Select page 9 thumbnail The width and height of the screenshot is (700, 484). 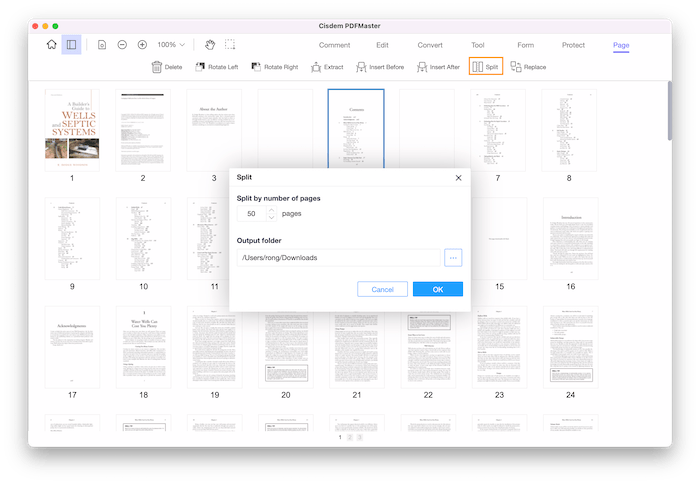[x=72, y=238]
